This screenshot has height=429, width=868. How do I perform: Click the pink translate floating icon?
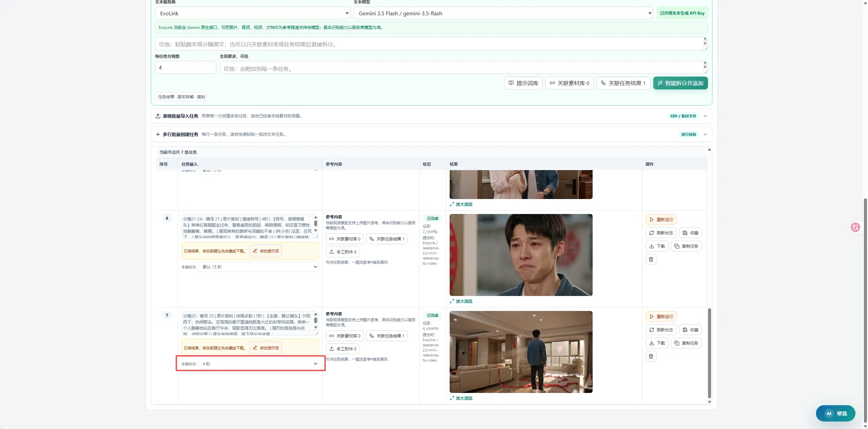(855, 227)
